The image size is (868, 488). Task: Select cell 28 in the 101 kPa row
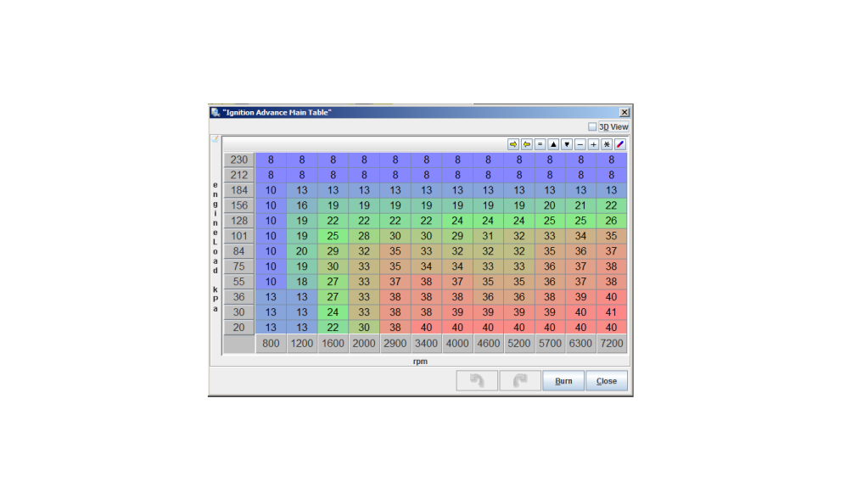point(364,236)
